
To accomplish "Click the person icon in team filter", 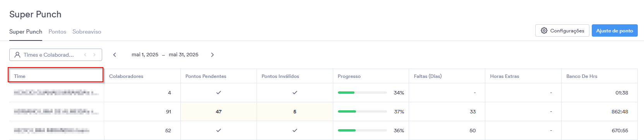I will tap(17, 55).
